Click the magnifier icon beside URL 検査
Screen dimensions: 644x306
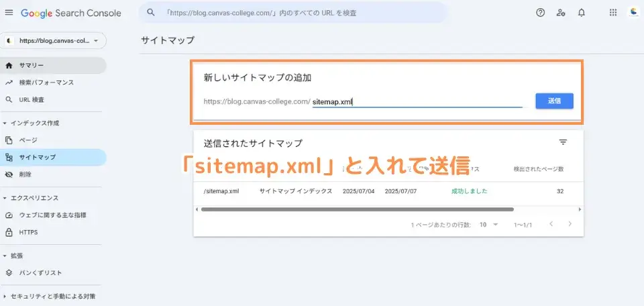[9, 100]
